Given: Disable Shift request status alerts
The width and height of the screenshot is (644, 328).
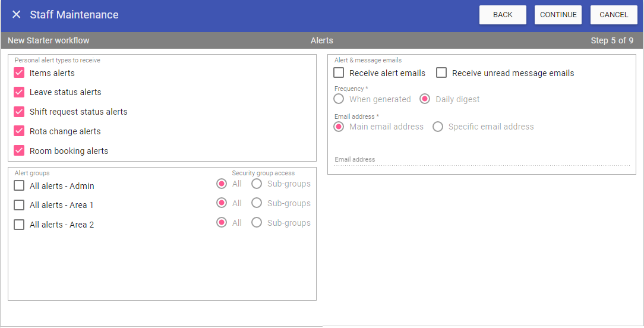Looking at the screenshot, I should (x=19, y=112).
